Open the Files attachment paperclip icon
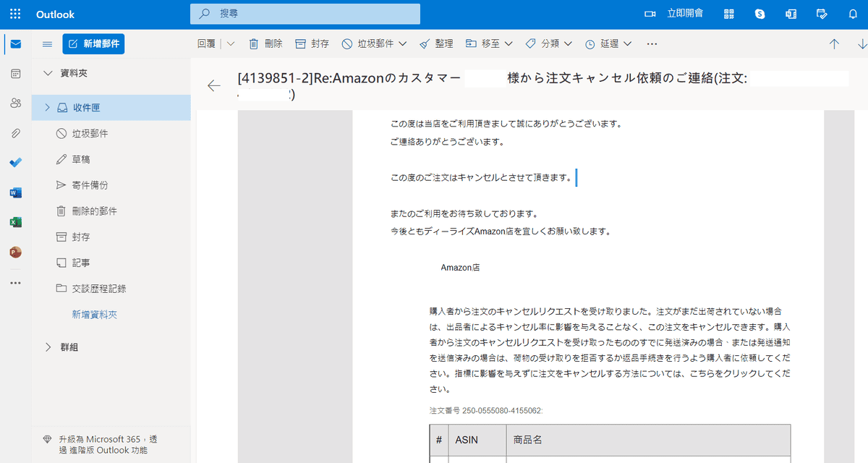 click(15, 133)
